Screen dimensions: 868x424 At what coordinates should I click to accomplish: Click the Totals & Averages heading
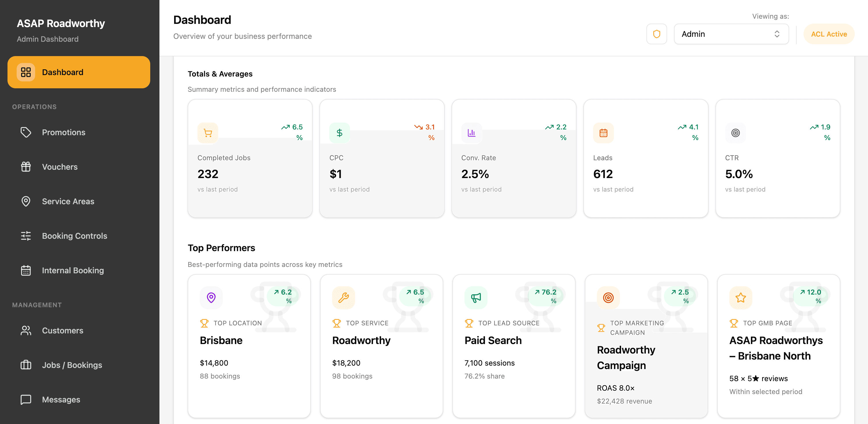(x=220, y=74)
